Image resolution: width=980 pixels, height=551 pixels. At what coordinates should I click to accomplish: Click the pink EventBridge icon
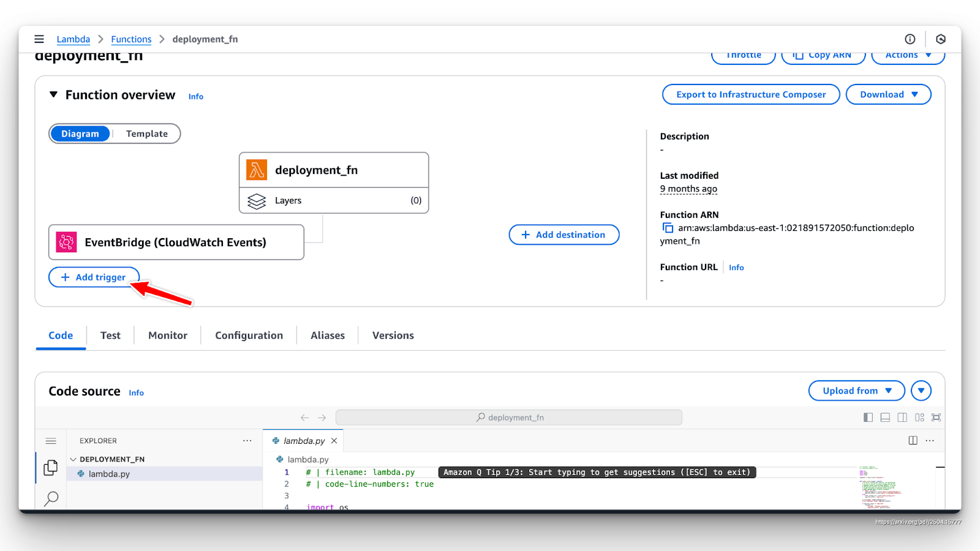click(66, 242)
